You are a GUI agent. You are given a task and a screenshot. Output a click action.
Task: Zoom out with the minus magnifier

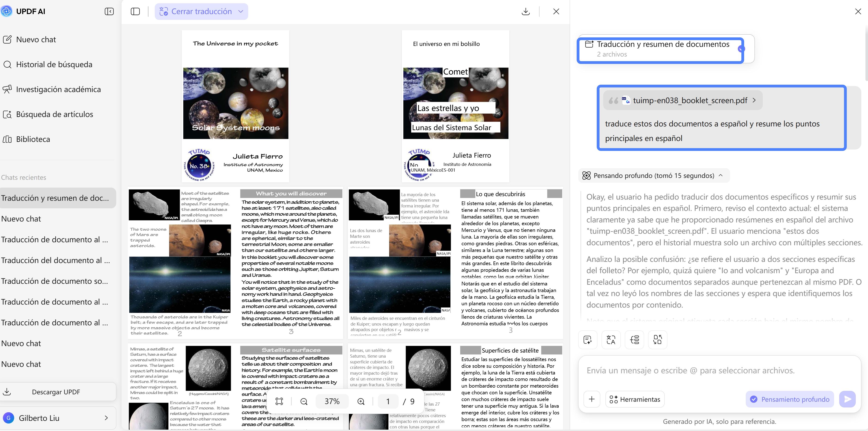tap(304, 401)
